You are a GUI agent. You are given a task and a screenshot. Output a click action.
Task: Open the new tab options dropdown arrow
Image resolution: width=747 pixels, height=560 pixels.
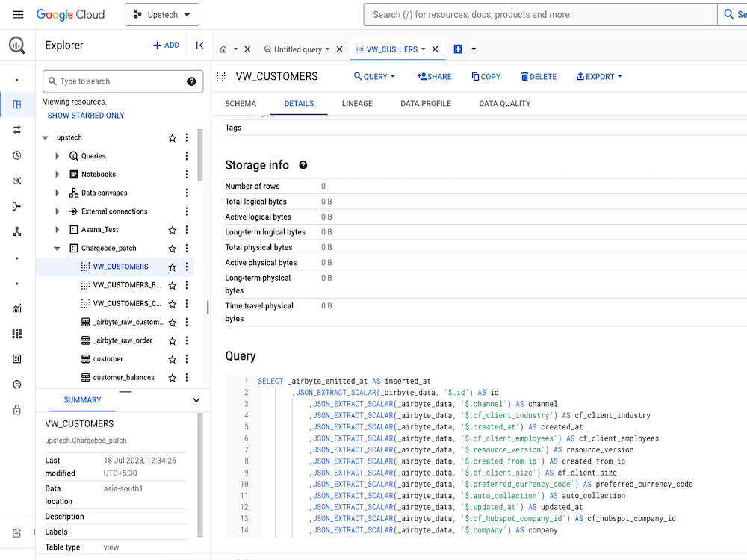tap(474, 49)
